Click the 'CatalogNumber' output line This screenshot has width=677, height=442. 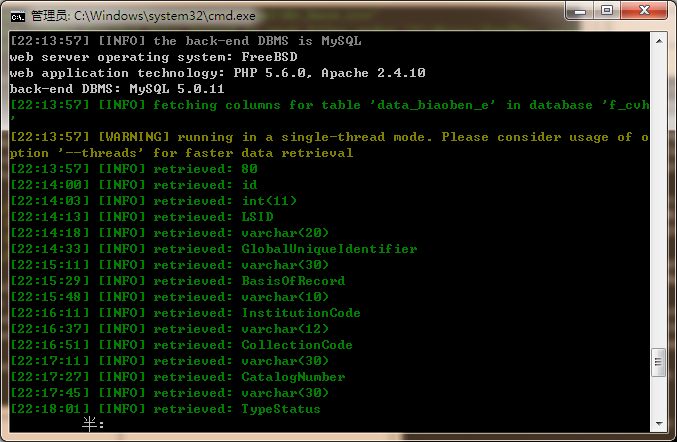point(177,377)
